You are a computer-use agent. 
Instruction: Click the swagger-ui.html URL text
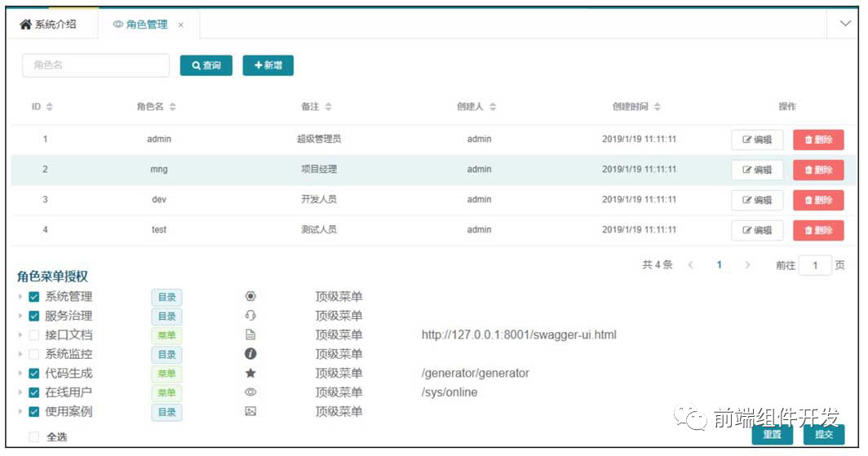pyautogui.click(x=519, y=334)
